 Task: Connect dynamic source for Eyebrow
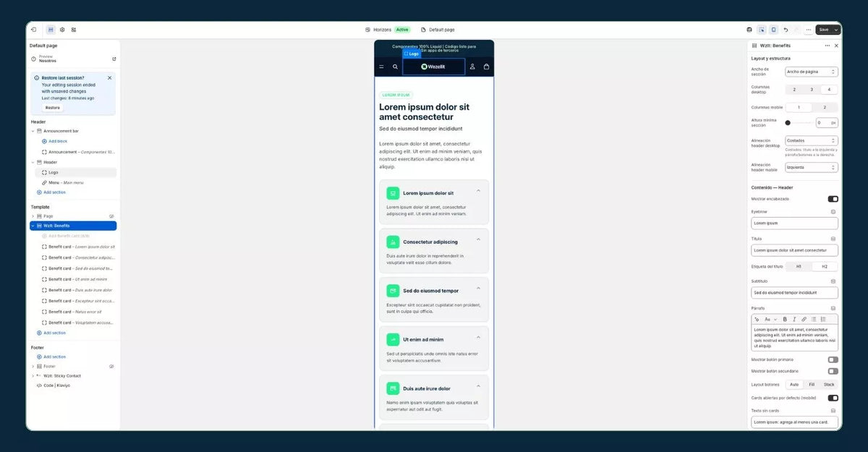(833, 212)
